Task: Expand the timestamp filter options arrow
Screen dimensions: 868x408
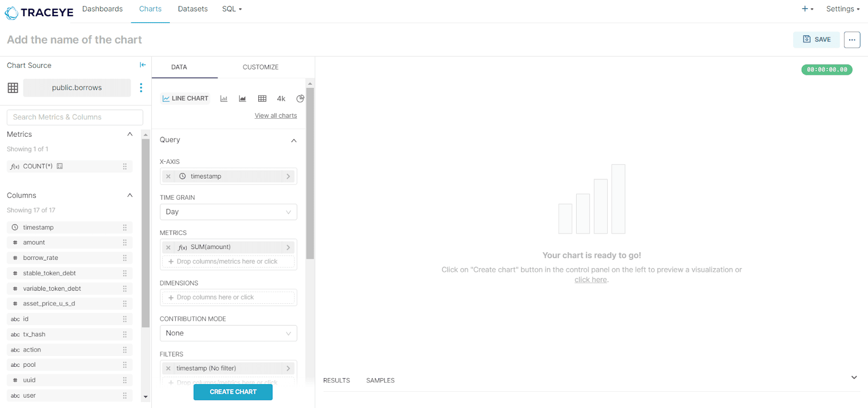Action: [288, 368]
